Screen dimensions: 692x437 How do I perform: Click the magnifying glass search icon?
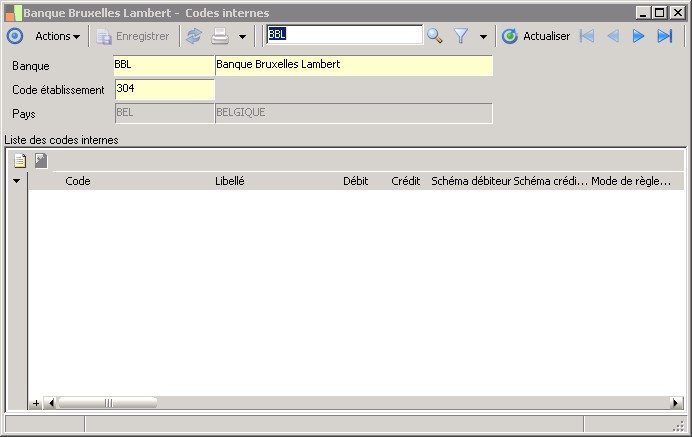click(x=435, y=36)
